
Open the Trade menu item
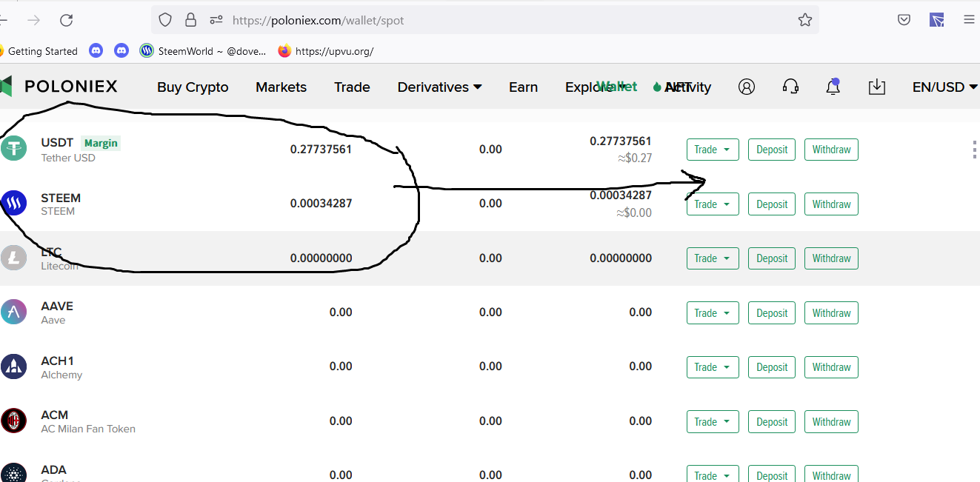(x=352, y=87)
